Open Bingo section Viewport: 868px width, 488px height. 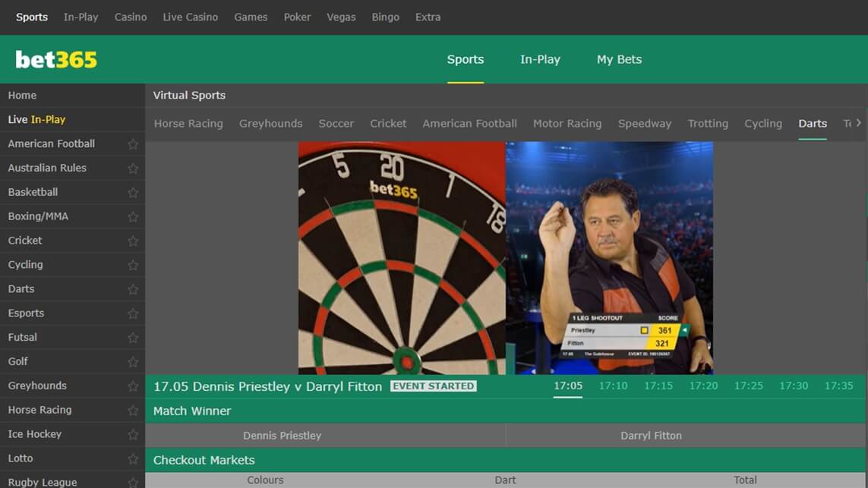pos(385,17)
